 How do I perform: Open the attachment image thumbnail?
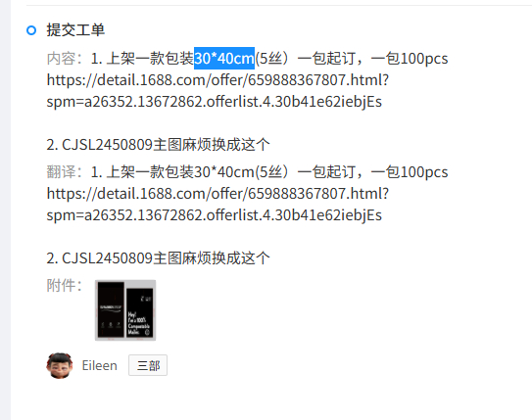[125, 310]
